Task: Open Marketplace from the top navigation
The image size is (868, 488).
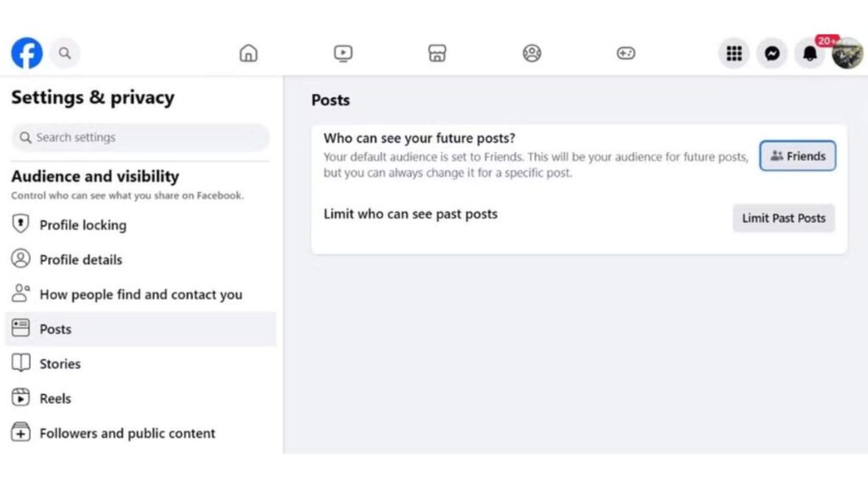Action: coord(436,53)
